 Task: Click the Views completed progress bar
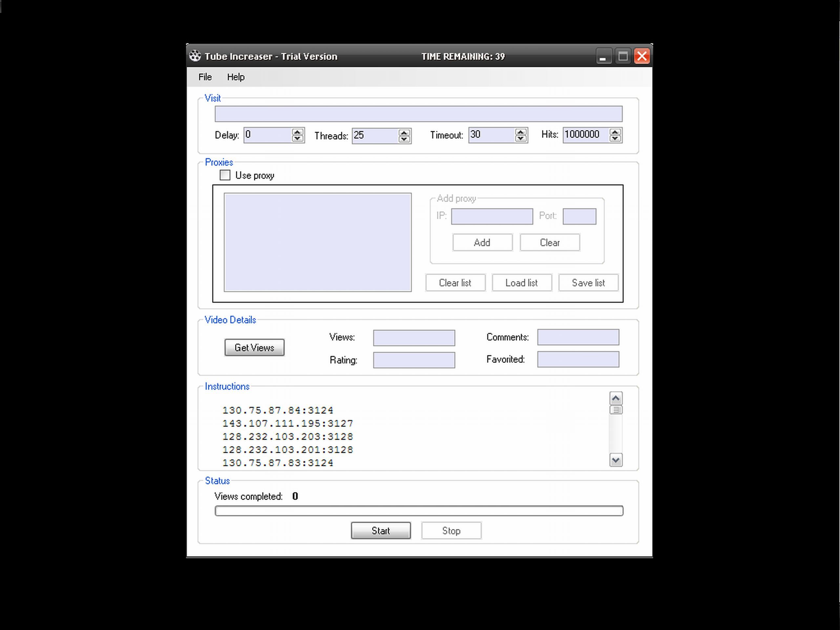(419, 511)
